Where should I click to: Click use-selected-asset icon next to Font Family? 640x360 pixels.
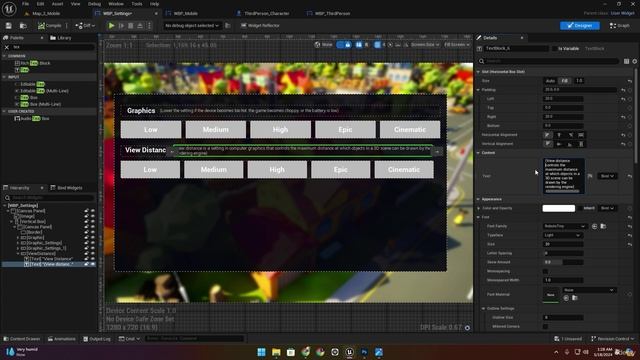(595, 226)
